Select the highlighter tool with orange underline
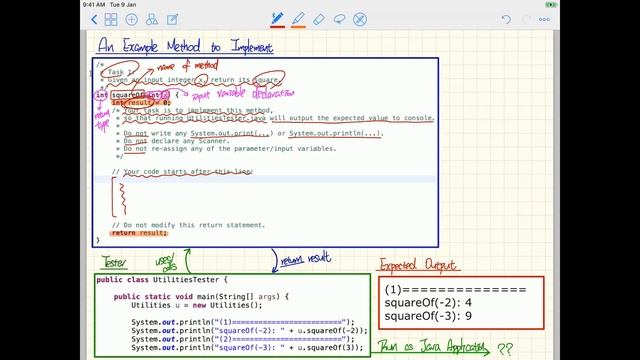The image size is (640, 360). coord(298,19)
